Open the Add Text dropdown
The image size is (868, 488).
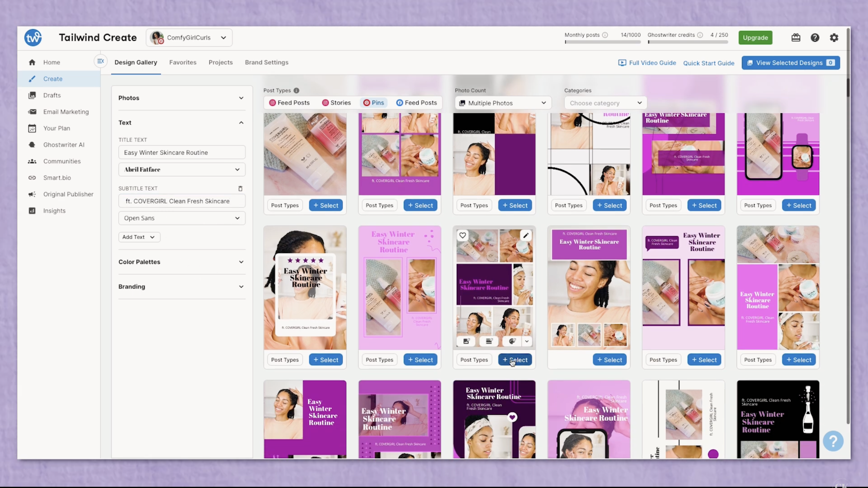[x=139, y=237]
